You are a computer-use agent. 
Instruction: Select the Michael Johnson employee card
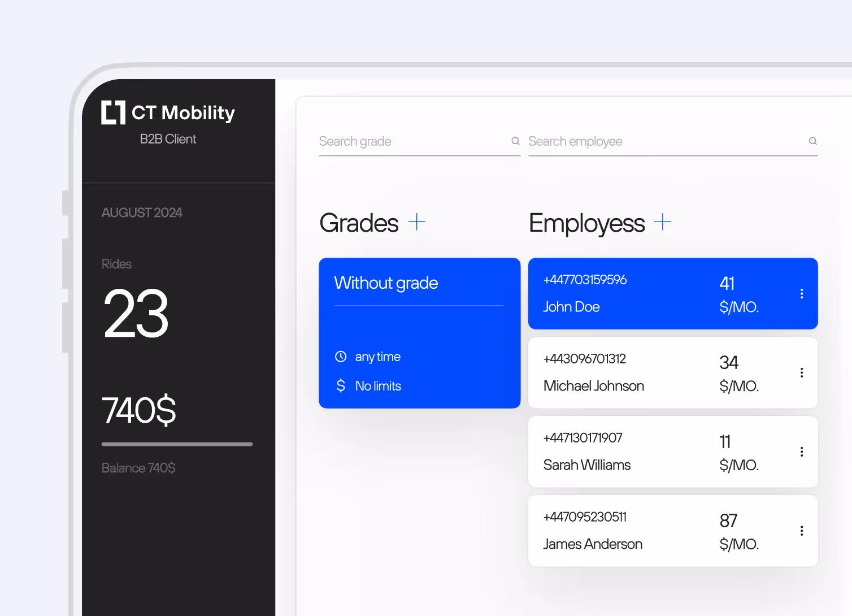(673, 372)
